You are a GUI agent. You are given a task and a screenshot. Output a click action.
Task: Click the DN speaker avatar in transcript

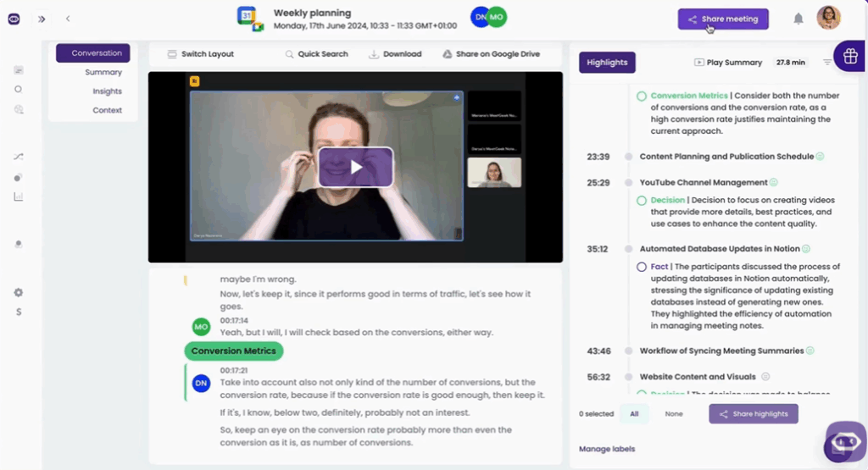click(201, 383)
